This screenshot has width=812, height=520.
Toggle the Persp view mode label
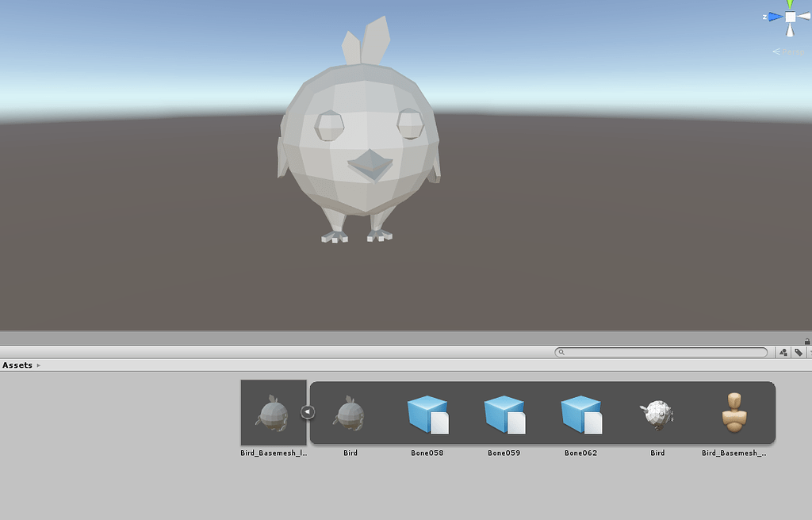(791, 51)
